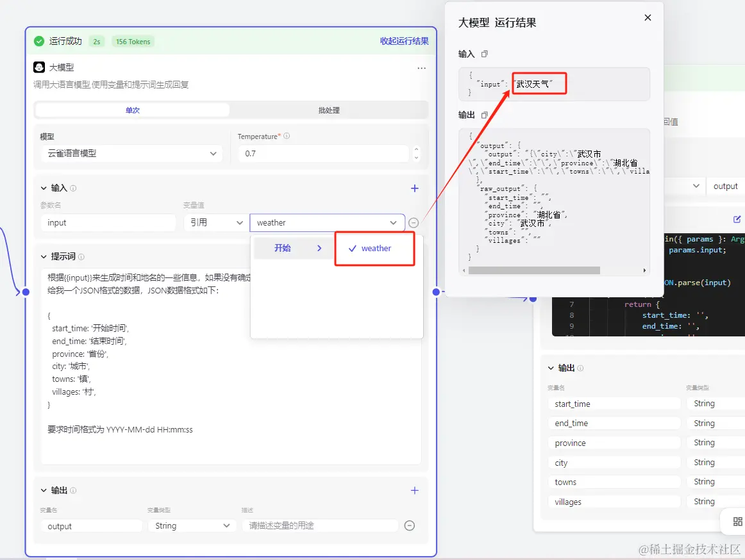This screenshot has width=745, height=560.
Task: Open the 引用 variable type dropdown
Action: [216, 222]
